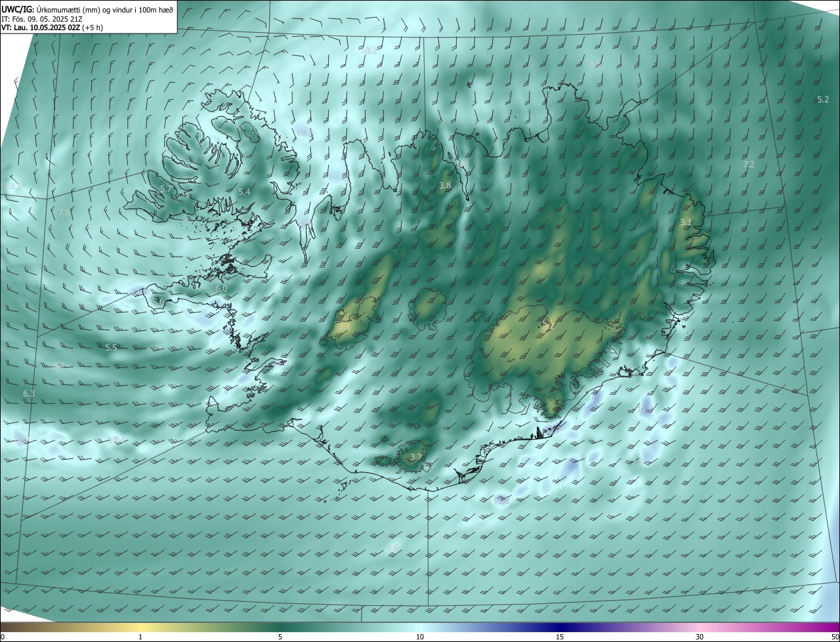This screenshot has height=642, width=840.
Task: Click the 5.5 value label on the map
Action: click(111, 347)
